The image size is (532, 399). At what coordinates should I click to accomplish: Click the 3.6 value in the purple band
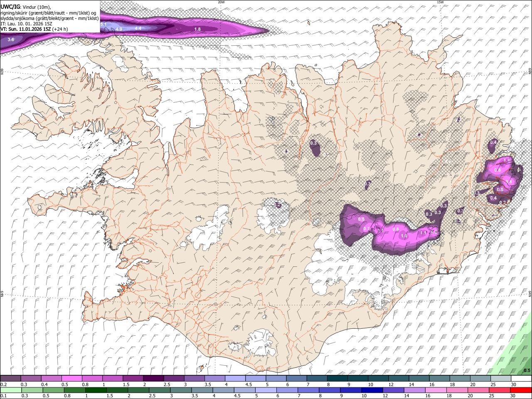coord(11,39)
